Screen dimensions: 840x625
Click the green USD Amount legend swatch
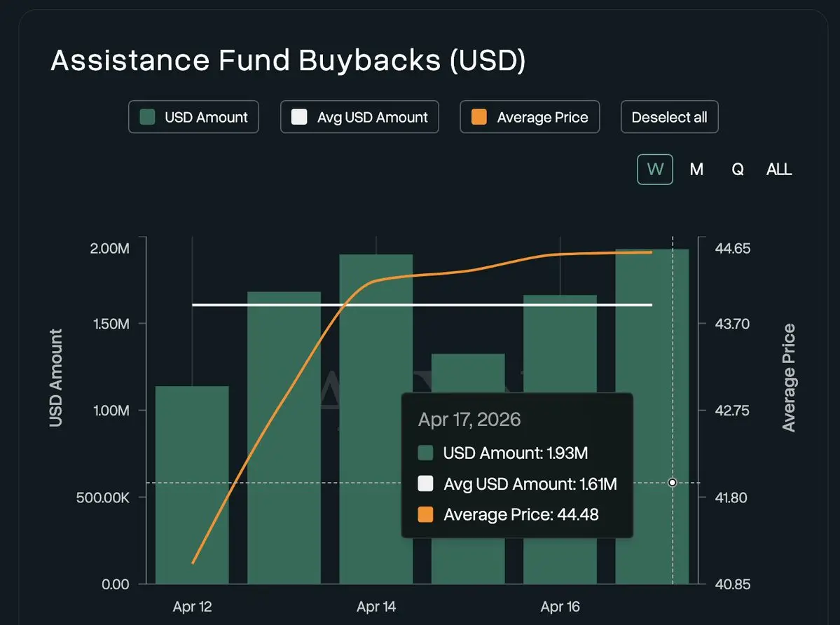[148, 117]
